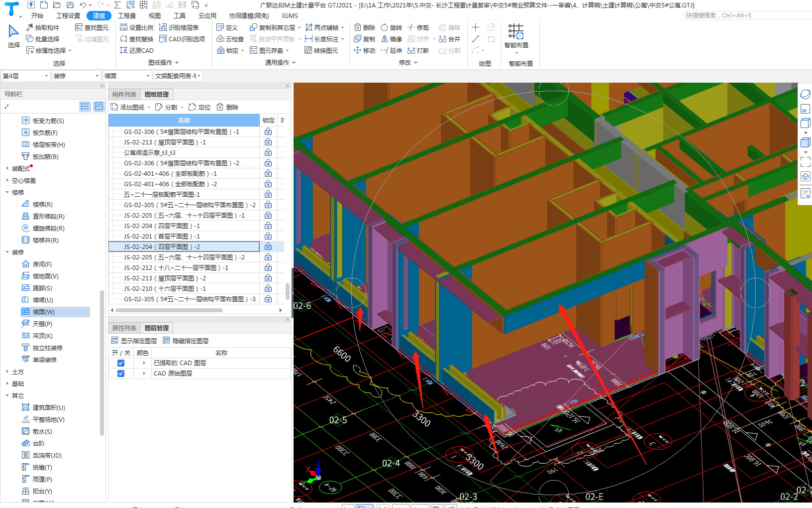The width and height of the screenshot is (812, 508).
Task: Expand the 土方 tree node
Action: [x=7, y=372]
